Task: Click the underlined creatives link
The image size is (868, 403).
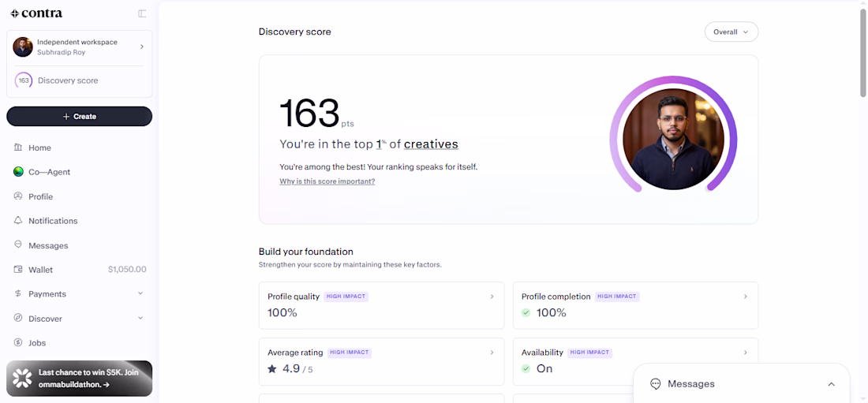Action: click(x=431, y=144)
